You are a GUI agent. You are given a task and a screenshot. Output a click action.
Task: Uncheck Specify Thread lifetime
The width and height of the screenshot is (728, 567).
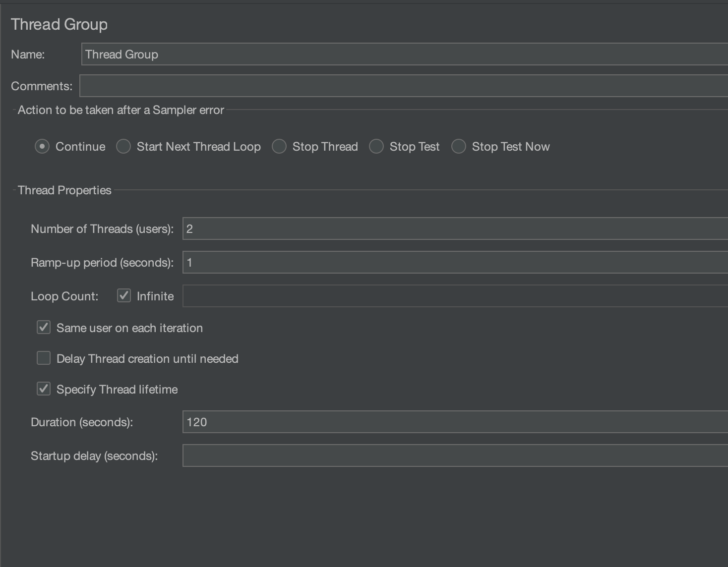point(43,389)
